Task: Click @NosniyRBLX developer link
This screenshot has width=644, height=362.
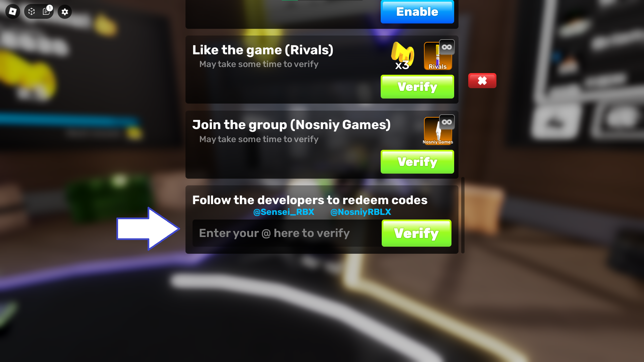Action: [361, 212]
